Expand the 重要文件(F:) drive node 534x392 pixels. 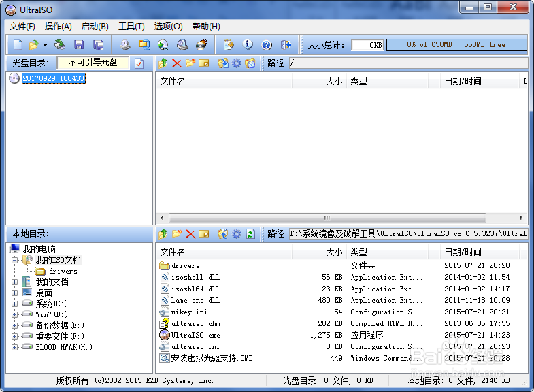[14, 336]
